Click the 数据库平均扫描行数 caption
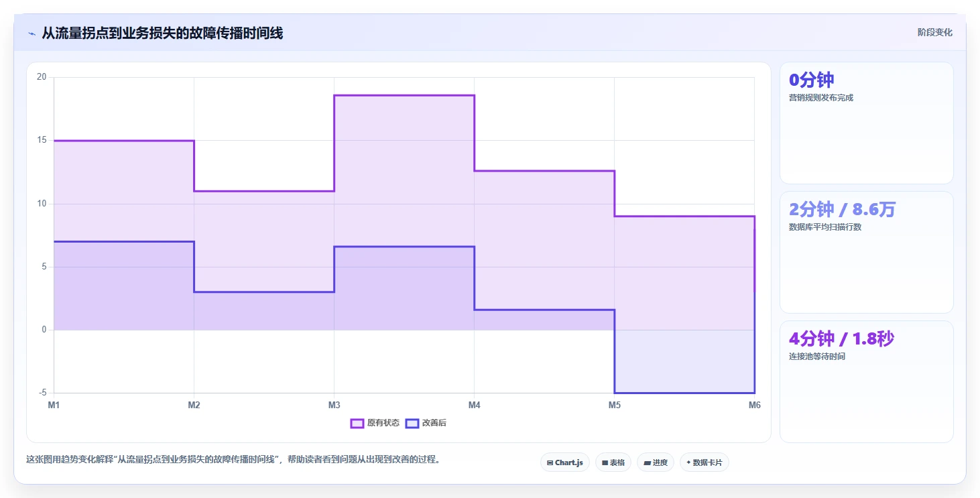The height and width of the screenshot is (498, 980). point(825,227)
